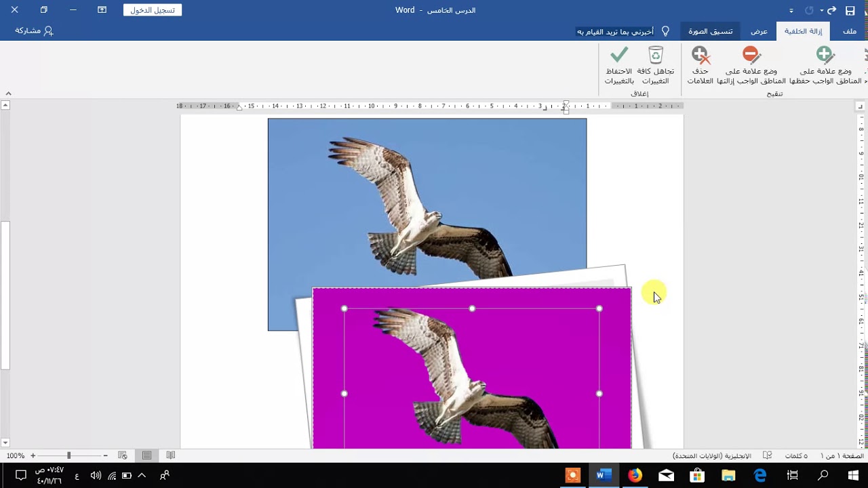Image resolution: width=868 pixels, height=488 pixels.
Task: Click the orange recorder app in taskbar
Action: coord(573,475)
